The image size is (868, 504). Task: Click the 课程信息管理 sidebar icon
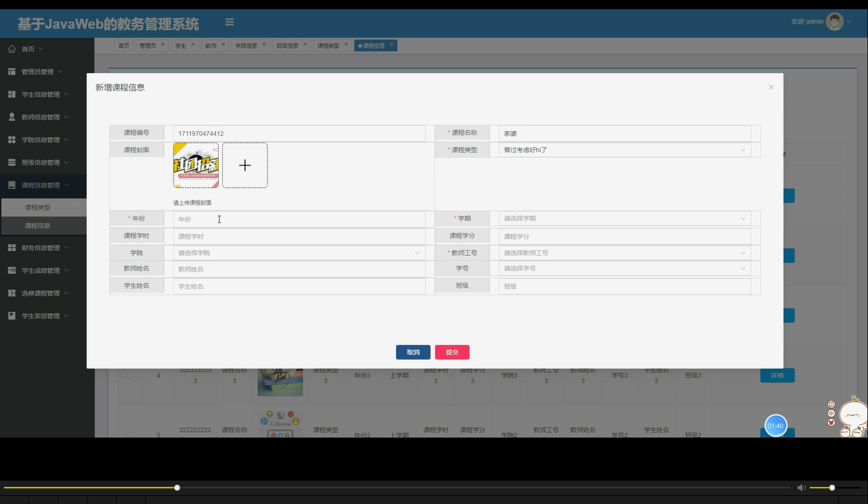12,185
